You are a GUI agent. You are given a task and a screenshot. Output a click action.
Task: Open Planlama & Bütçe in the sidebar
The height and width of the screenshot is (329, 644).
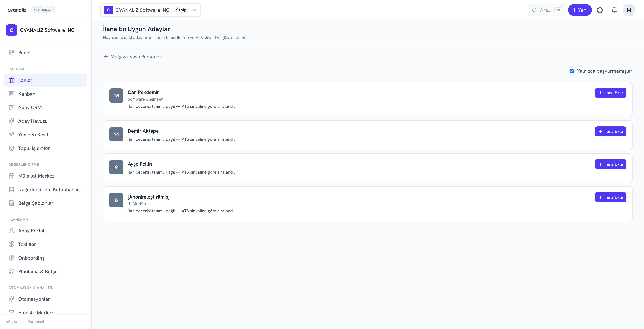[45, 272]
